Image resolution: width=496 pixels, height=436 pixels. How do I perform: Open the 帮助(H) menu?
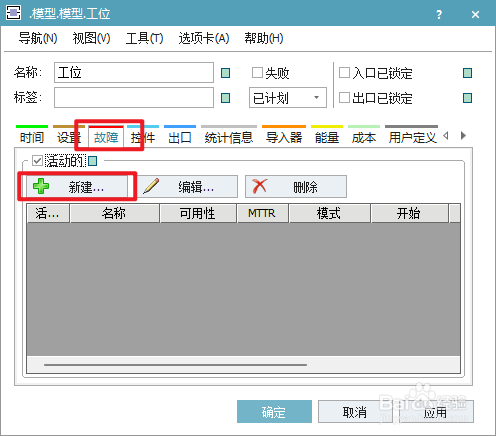pyautogui.click(x=264, y=38)
